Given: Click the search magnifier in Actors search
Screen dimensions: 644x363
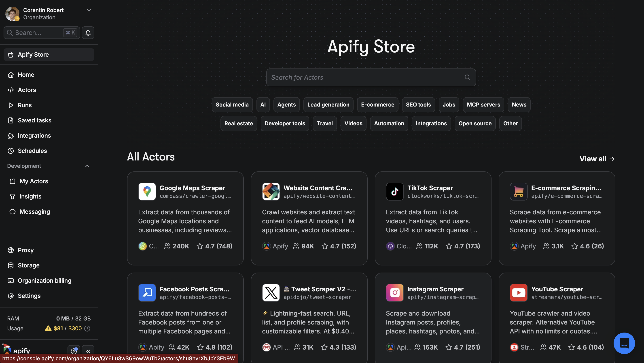Looking at the screenshot, I should pyautogui.click(x=467, y=77).
